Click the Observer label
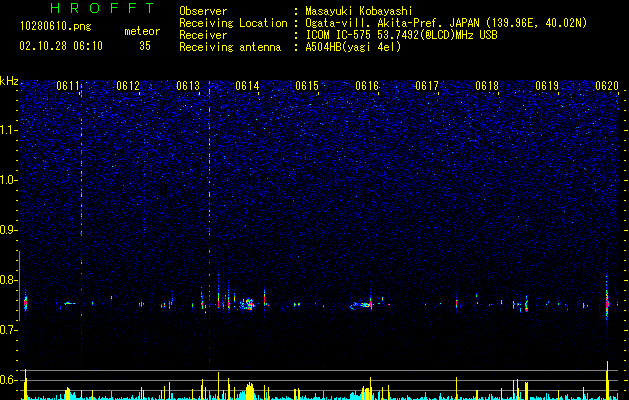This screenshot has height=400, width=629. tap(203, 11)
